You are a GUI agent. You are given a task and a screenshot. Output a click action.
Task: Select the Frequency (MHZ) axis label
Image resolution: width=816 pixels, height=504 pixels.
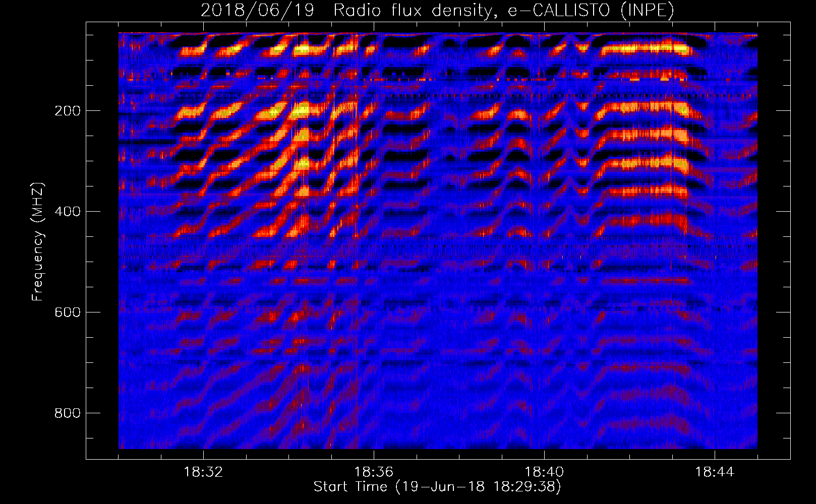38,242
